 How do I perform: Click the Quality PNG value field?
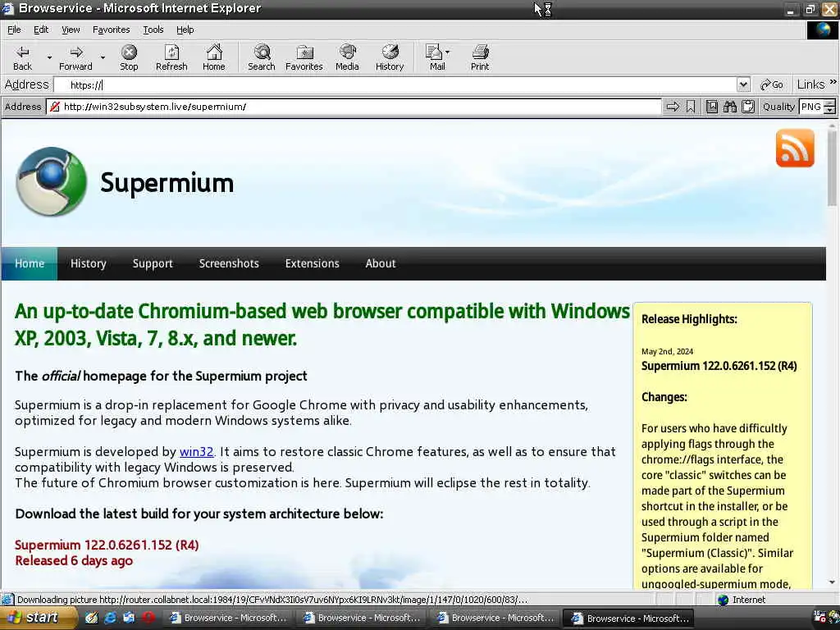(x=811, y=107)
